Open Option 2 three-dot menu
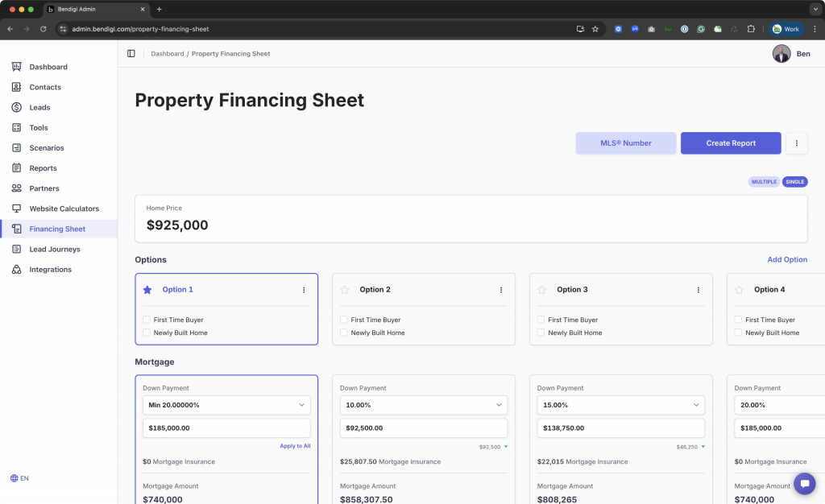The height and width of the screenshot is (504, 825). (501, 290)
